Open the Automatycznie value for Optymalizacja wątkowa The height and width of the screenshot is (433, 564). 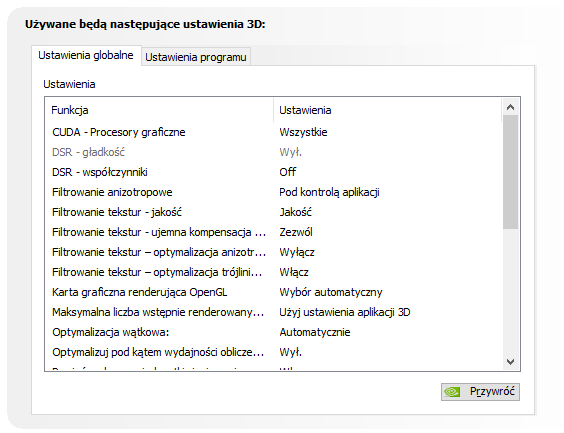315,332
